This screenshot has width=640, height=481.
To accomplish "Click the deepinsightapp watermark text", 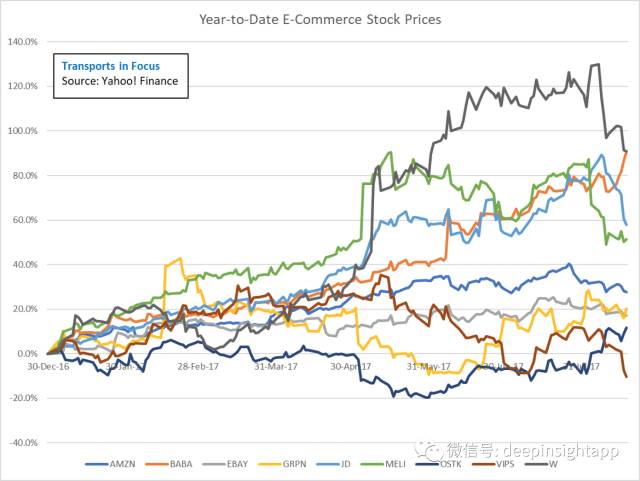I will click(560, 451).
